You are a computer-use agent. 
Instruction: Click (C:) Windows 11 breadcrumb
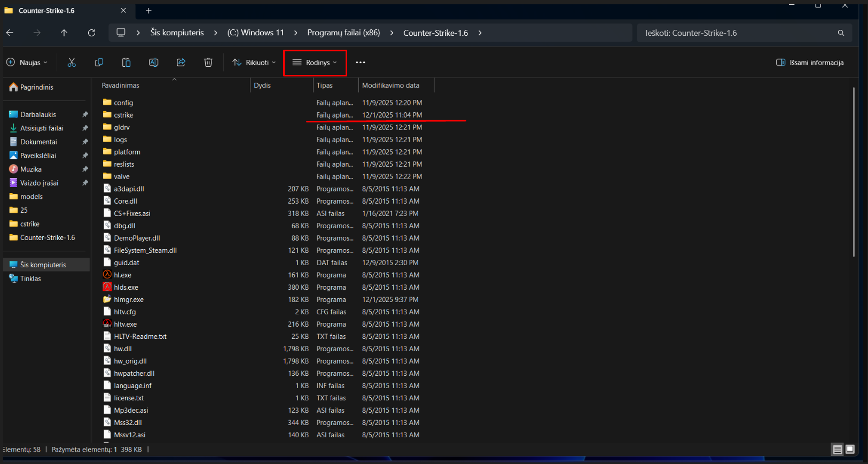coord(256,33)
